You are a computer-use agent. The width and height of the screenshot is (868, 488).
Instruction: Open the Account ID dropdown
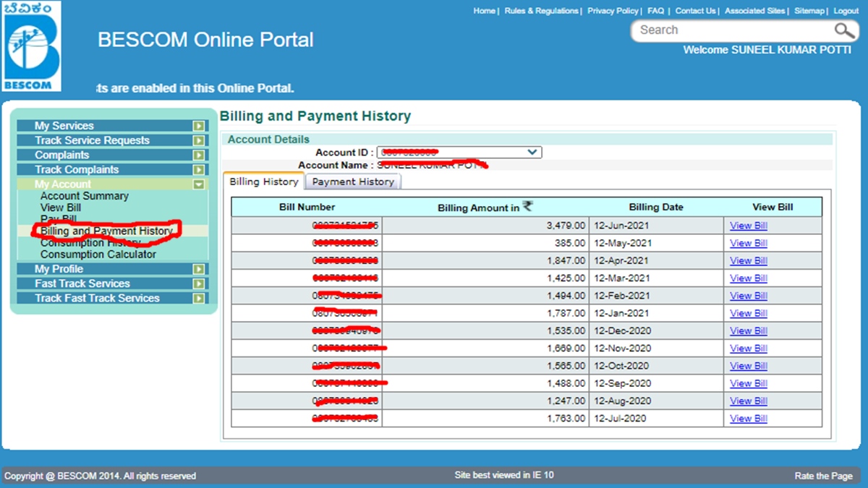(x=459, y=152)
